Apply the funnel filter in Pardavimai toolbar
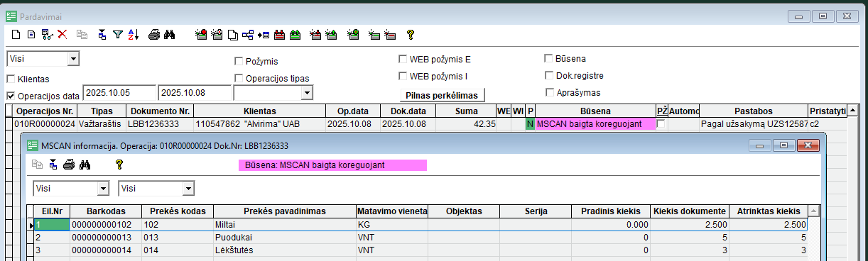Image resolution: width=868 pixels, height=261 pixels. pos(118,33)
